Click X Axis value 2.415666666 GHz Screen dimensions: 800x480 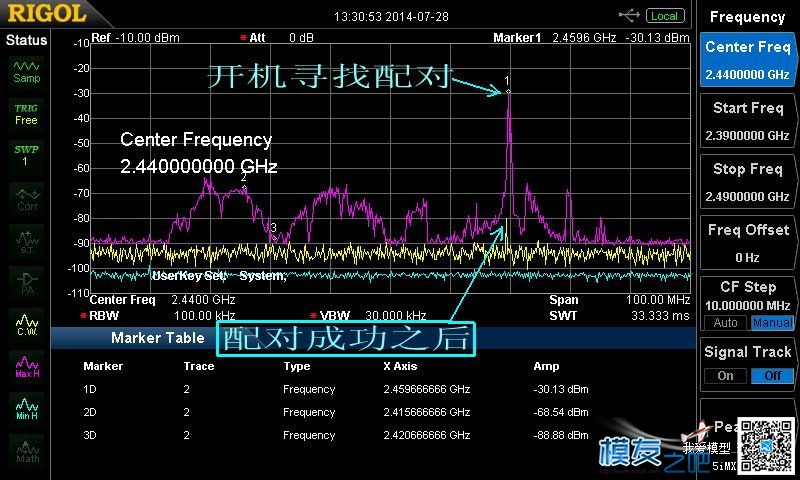pyautogui.click(x=427, y=412)
